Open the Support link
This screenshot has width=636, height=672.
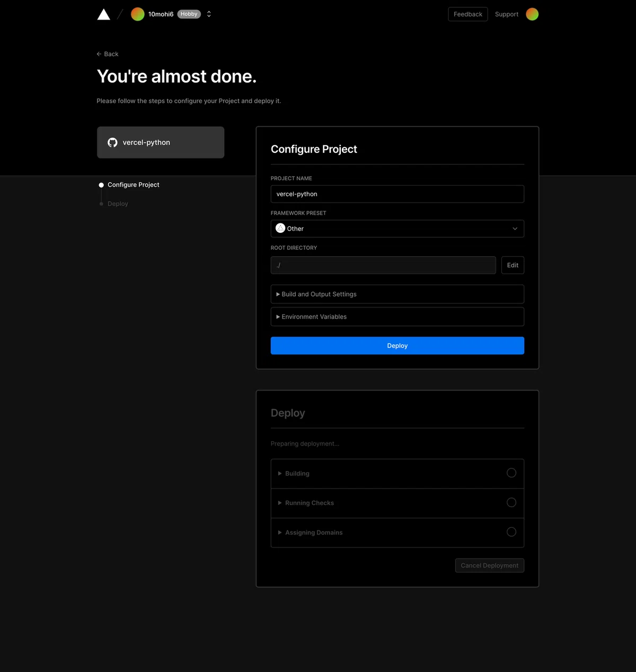[x=507, y=14]
